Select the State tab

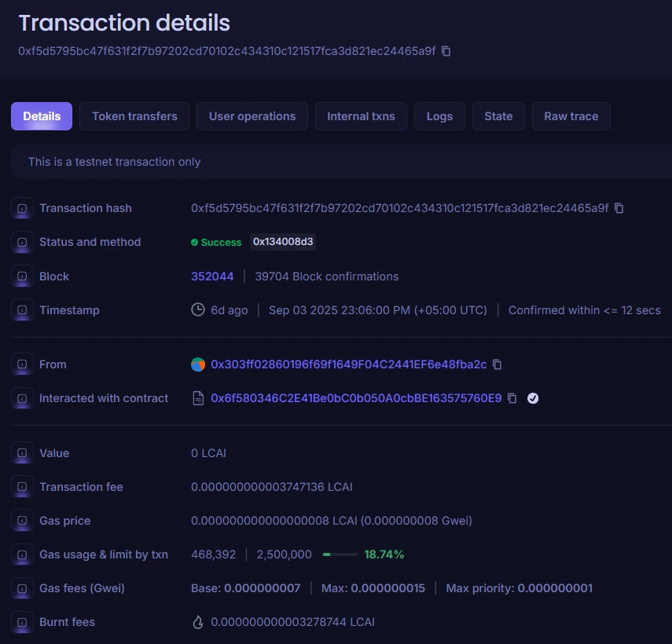point(498,115)
